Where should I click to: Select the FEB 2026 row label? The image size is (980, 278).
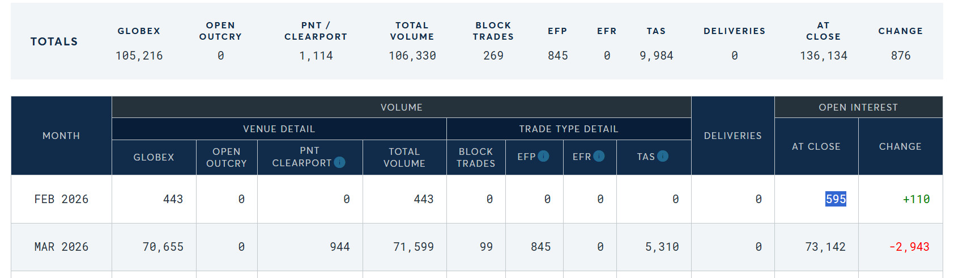pos(61,199)
